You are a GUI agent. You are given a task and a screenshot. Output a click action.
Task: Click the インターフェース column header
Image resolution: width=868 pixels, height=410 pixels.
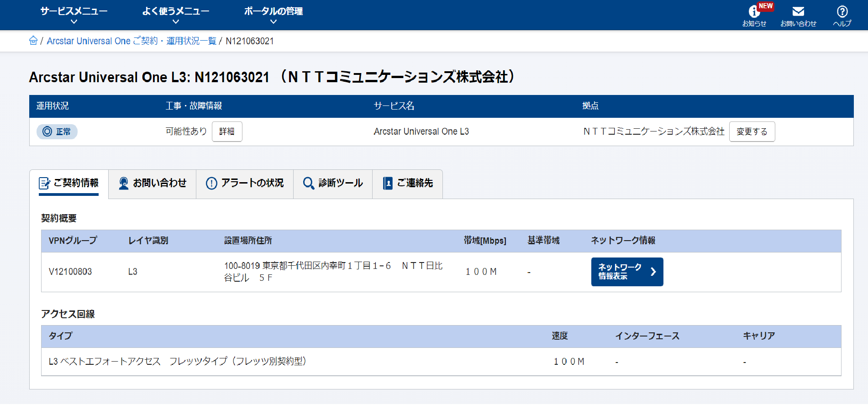[647, 336]
